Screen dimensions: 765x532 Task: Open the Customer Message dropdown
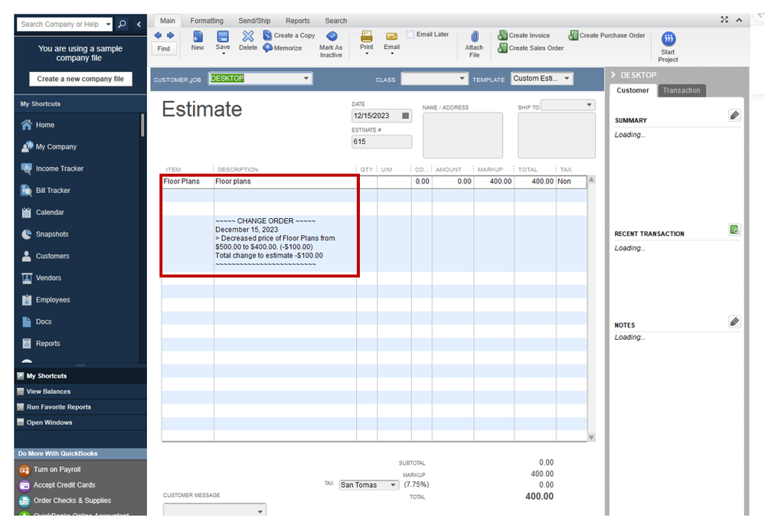pos(260,511)
